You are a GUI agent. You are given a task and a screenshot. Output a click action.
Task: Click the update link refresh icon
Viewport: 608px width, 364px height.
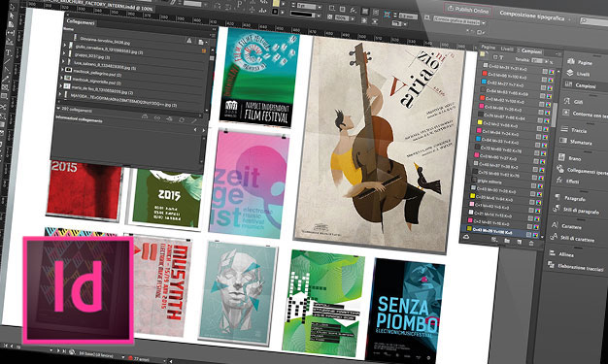(181, 119)
